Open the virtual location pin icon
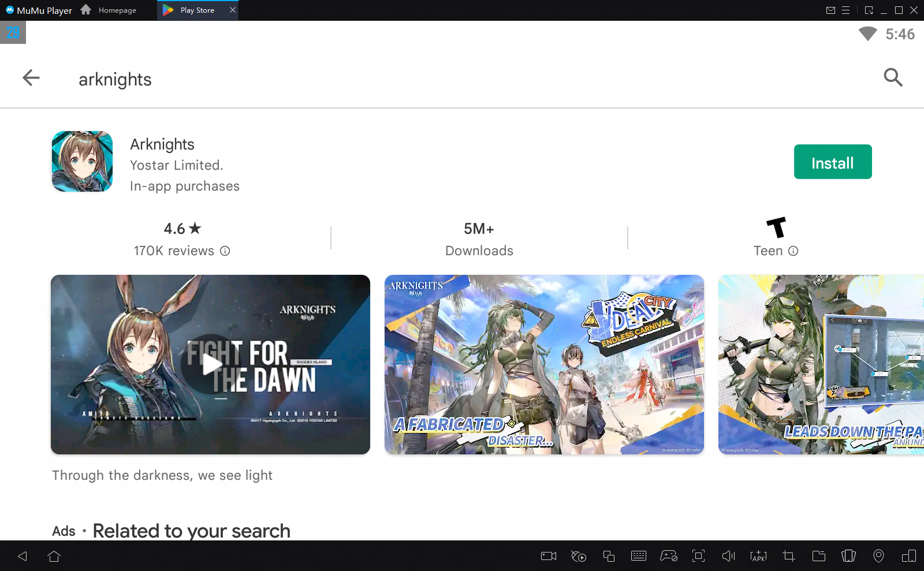924x571 pixels. pyautogui.click(x=878, y=556)
